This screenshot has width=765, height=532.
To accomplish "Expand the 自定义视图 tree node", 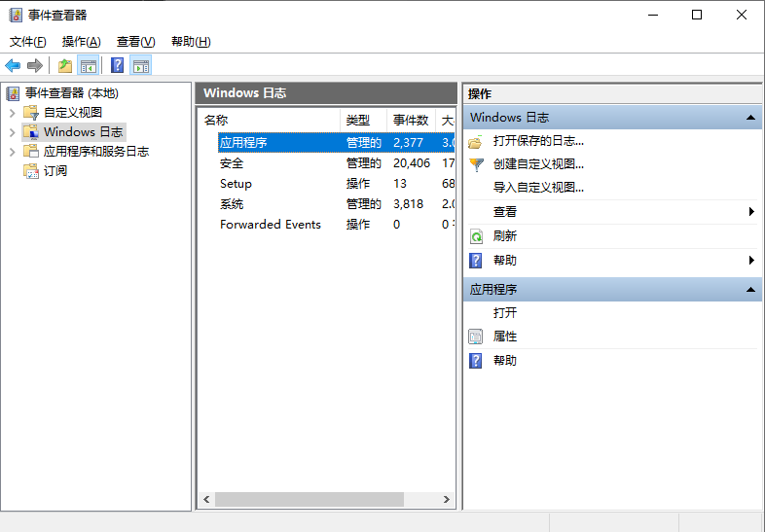I will click(13, 113).
